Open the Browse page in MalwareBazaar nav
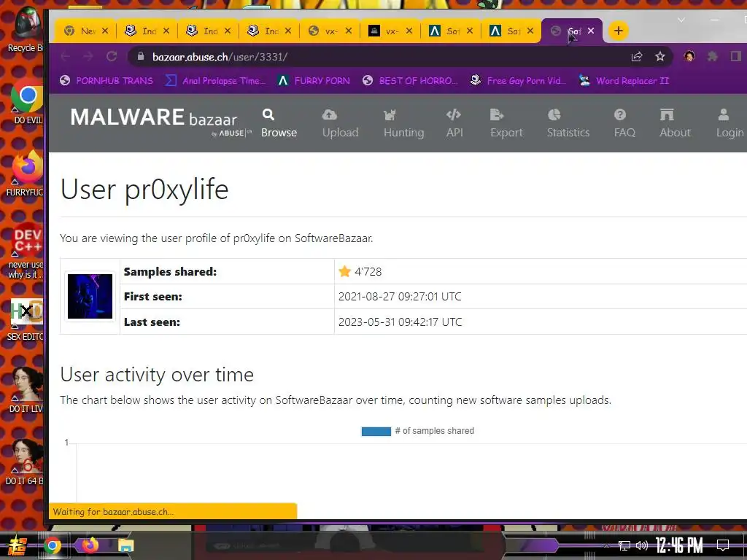 (279, 123)
